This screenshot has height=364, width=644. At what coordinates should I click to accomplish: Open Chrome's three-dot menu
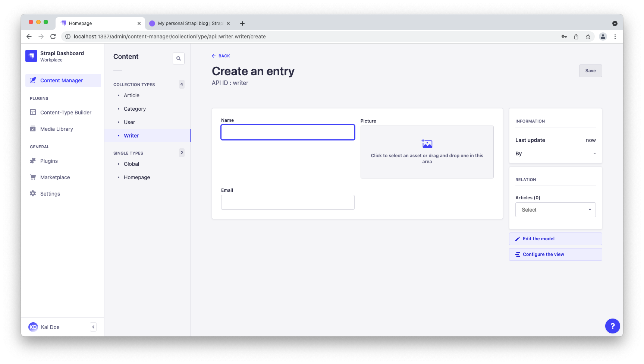[x=615, y=37]
